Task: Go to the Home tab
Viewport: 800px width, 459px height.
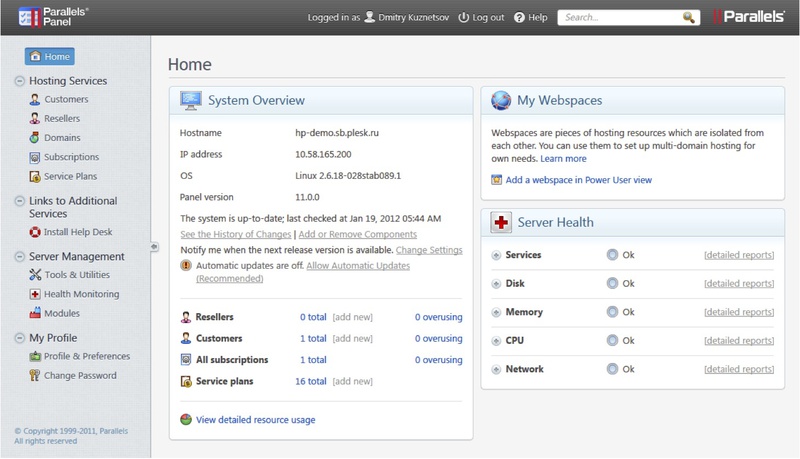Action: tap(49, 57)
